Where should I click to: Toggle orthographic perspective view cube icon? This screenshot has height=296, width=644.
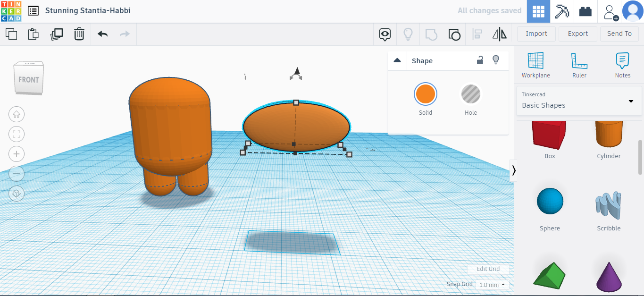(17, 194)
